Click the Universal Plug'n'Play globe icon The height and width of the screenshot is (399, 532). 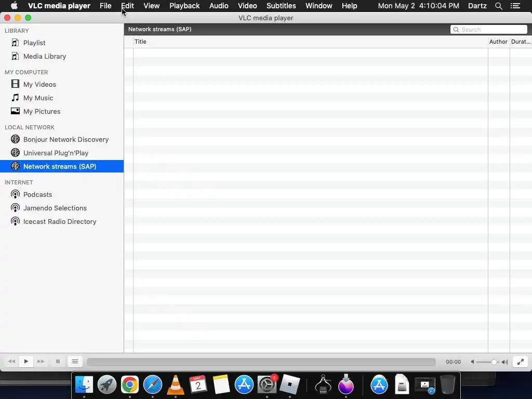(x=15, y=153)
